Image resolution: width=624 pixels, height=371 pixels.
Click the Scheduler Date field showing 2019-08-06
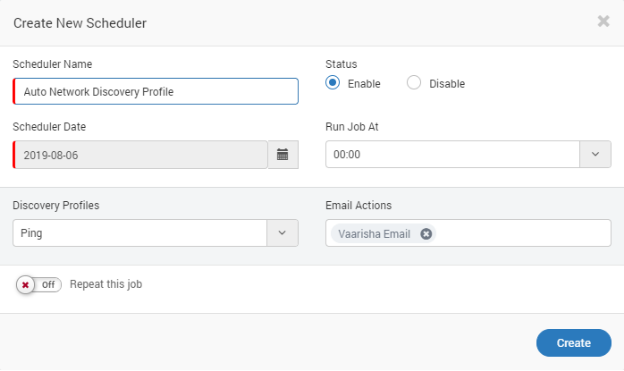coord(140,154)
